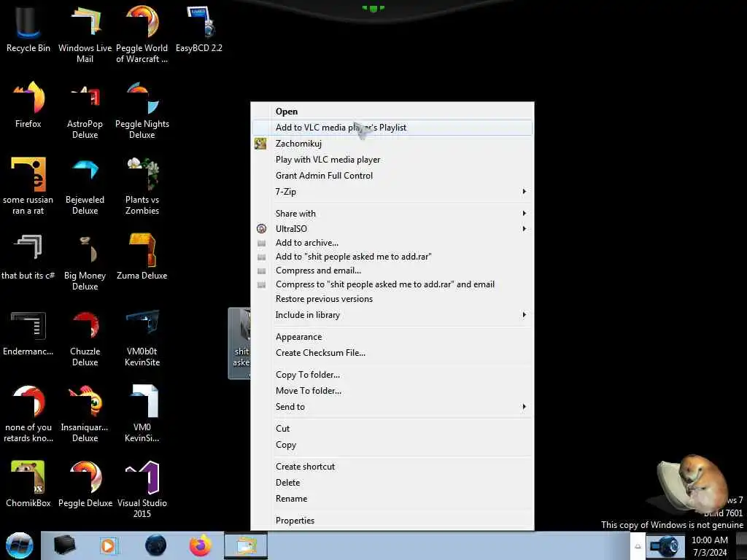747x560 pixels.
Task: Choose Add to VLC media player's Playlist
Action: point(392,128)
